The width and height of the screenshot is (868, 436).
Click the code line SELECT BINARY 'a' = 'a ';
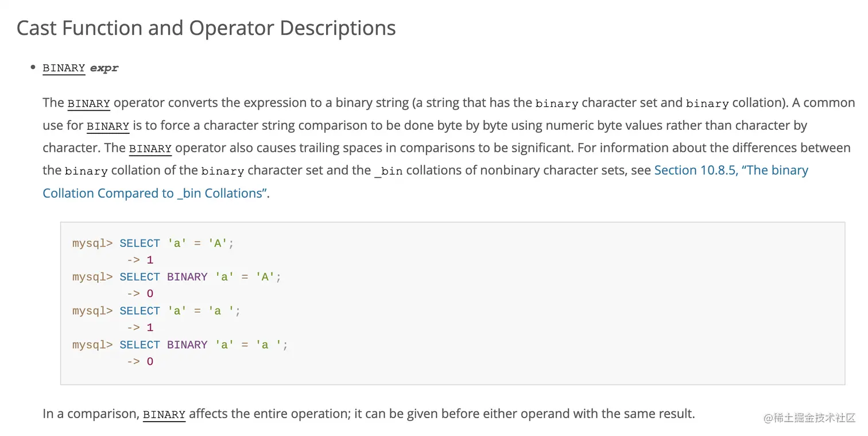point(203,345)
